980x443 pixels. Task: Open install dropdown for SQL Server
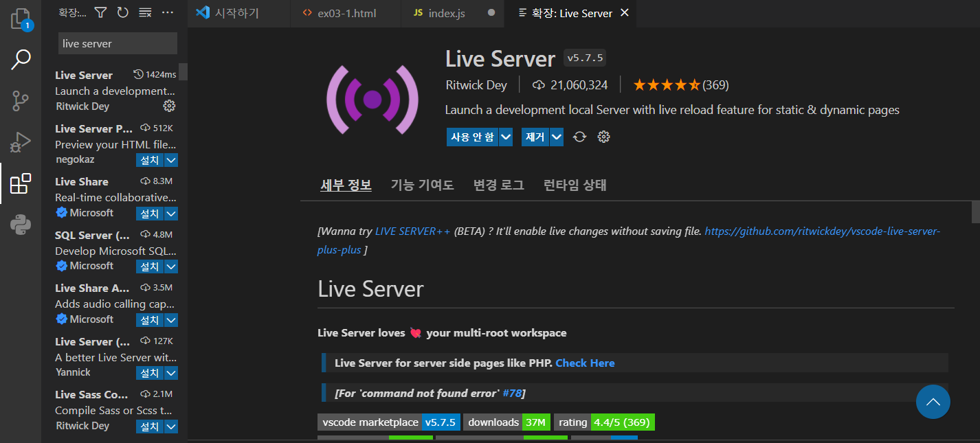pyautogui.click(x=171, y=266)
